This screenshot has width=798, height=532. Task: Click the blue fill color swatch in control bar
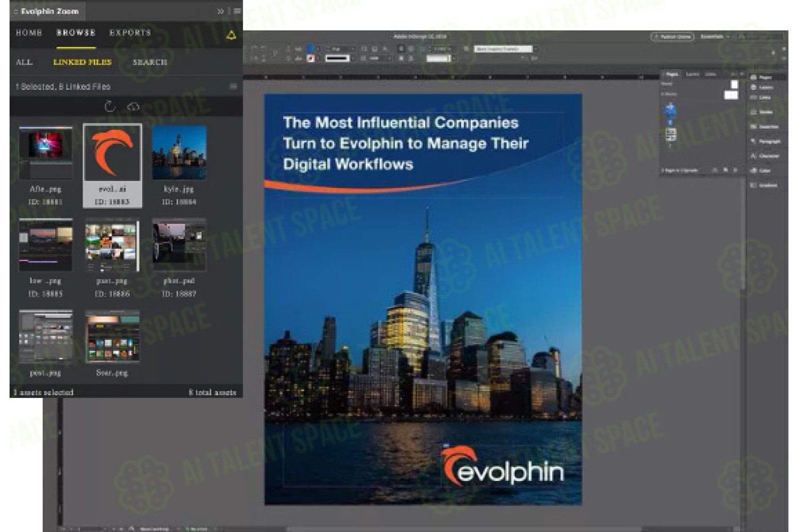pyautogui.click(x=310, y=48)
